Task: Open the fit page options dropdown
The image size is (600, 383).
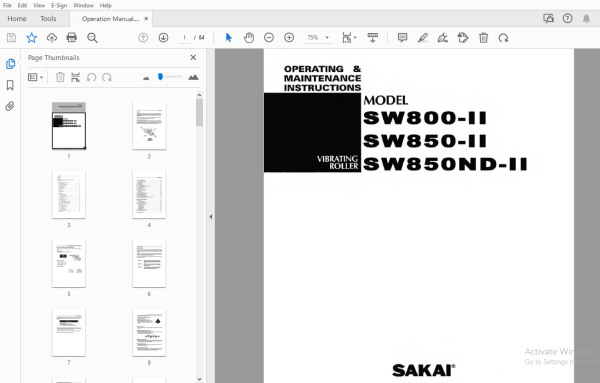Action: pyautogui.click(x=349, y=37)
